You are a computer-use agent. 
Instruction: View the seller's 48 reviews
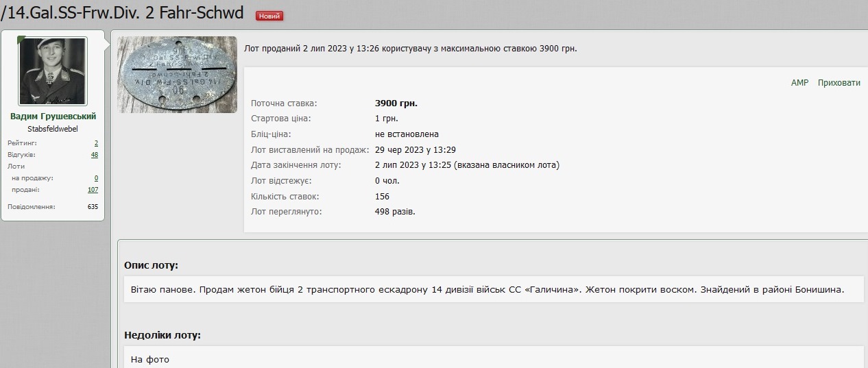point(95,155)
